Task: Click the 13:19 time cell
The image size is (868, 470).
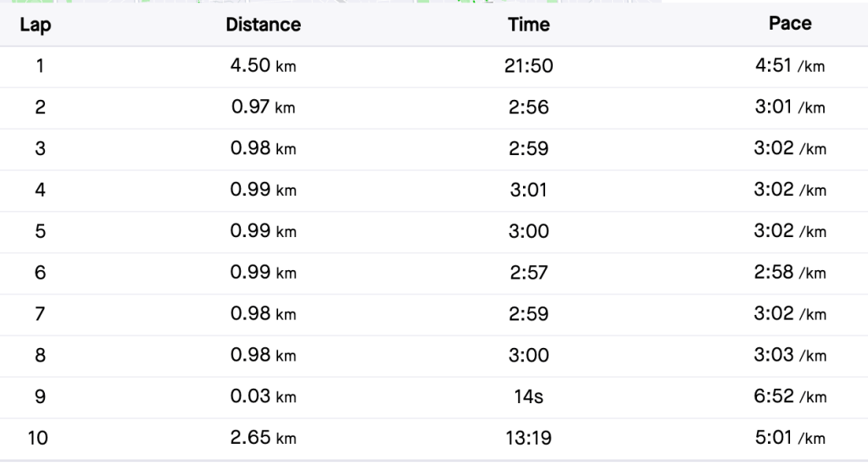Action: [529, 438]
